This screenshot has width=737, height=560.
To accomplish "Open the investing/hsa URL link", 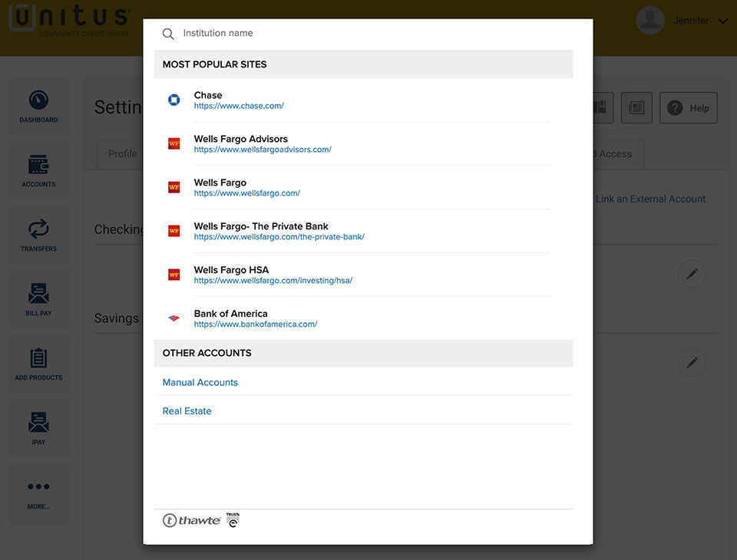I will [x=273, y=281].
